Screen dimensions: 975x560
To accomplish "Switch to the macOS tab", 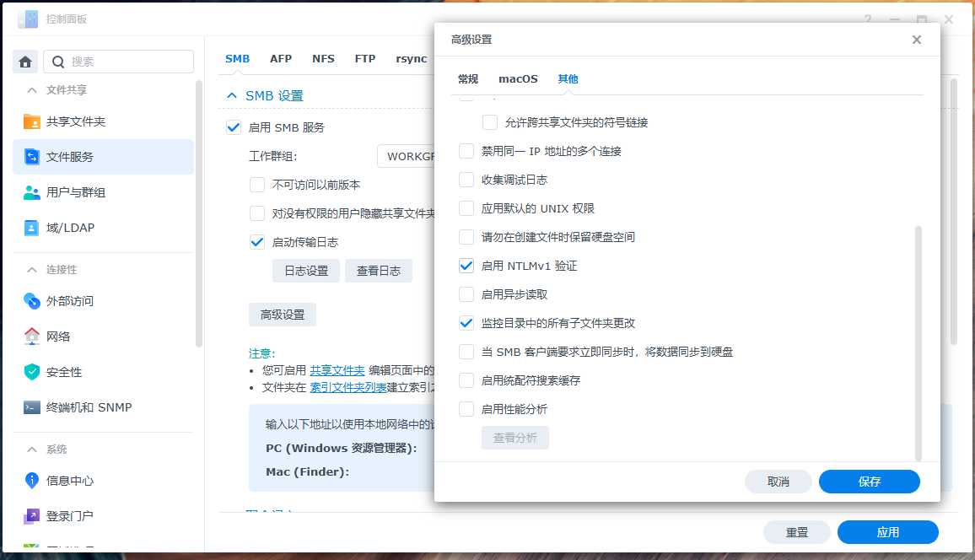I will pyautogui.click(x=518, y=79).
